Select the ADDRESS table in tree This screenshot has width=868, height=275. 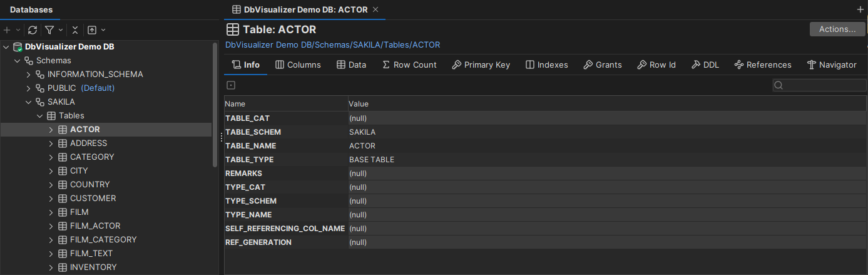tap(88, 143)
